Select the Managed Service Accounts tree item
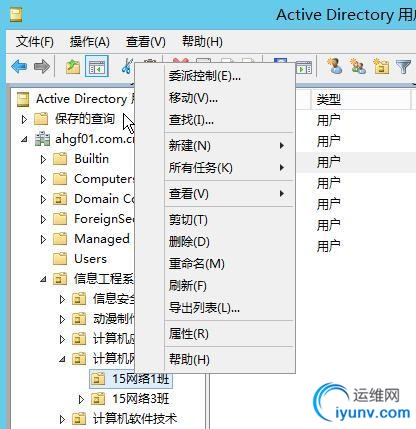This screenshot has width=416, height=429. point(102,239)
